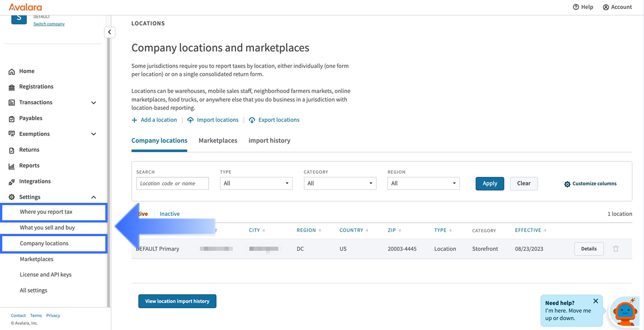
Task: Open the Region filter dropdown
Action: coord(423,184)
